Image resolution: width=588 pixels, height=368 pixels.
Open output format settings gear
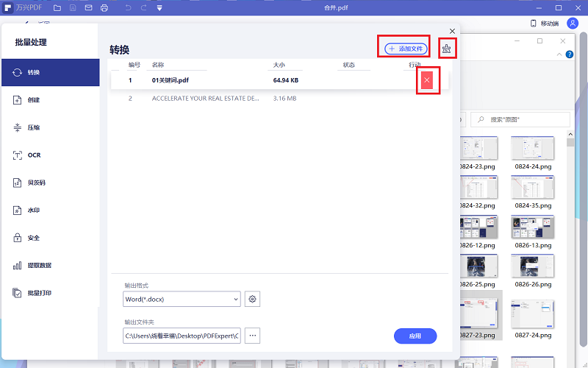(x=253, y=299)
